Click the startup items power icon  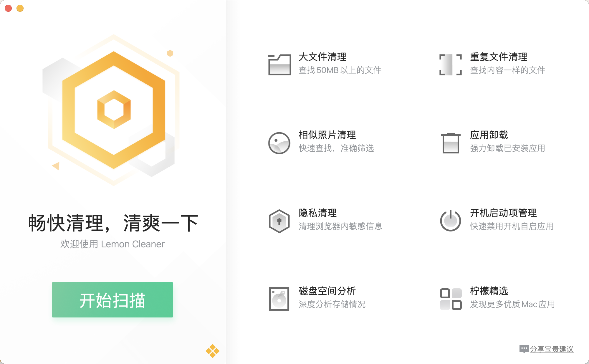[x=450, y=221]
